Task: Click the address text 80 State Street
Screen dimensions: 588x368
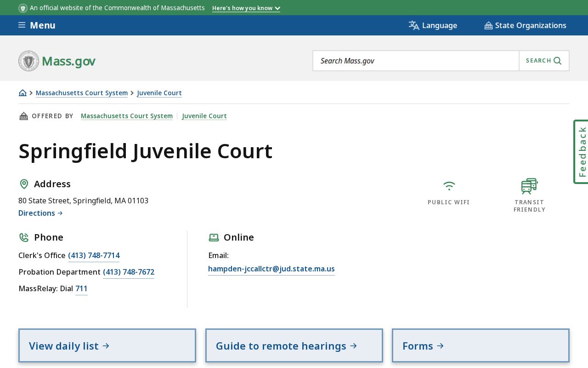Action: pyautogui.click(x=84, y=201)
